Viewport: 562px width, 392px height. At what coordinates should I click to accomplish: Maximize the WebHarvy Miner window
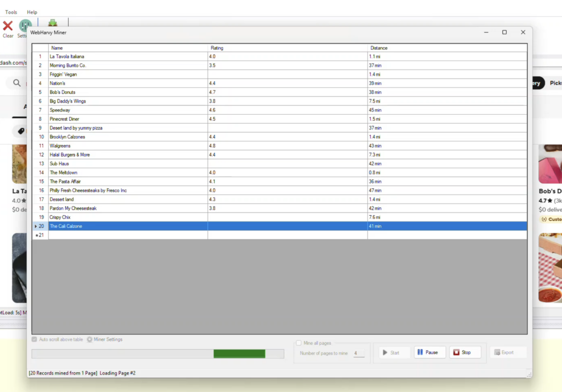(504, 32)
